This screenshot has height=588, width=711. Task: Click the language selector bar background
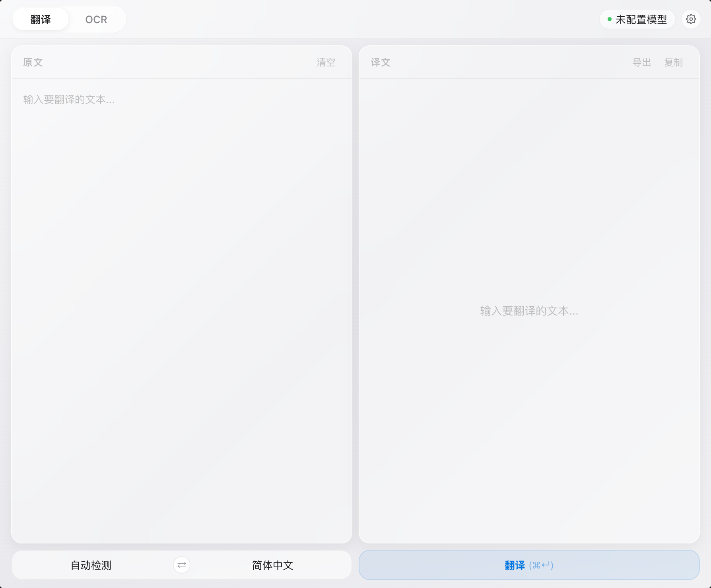182,565
